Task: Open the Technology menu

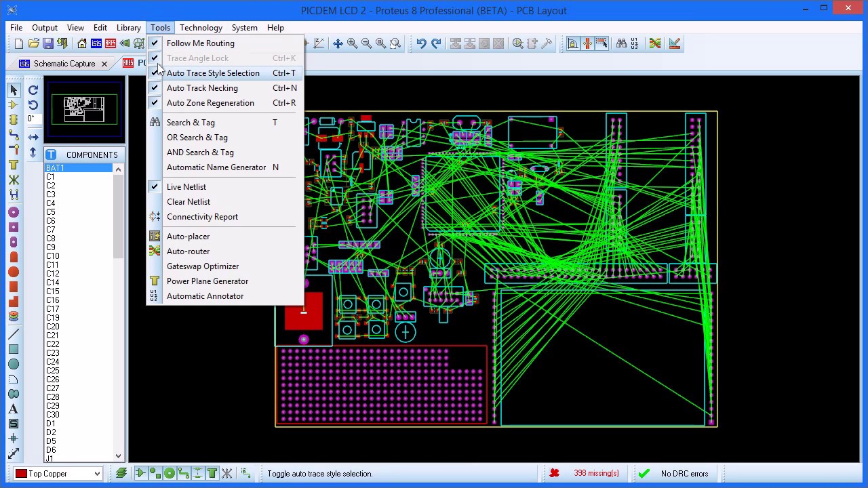Action: tap(201, 28)
